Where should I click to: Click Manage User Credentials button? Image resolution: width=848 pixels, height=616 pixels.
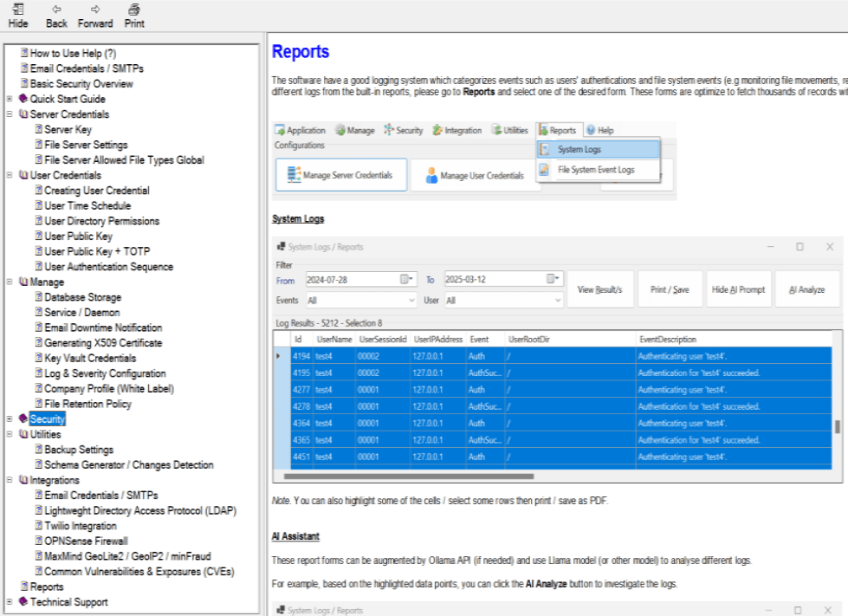click(475, 175)
